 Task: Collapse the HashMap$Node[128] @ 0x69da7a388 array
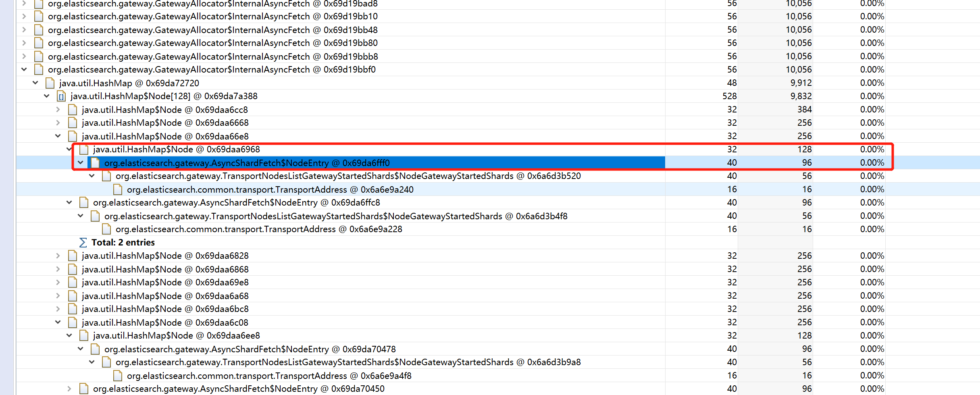click(x=47, y=96)
